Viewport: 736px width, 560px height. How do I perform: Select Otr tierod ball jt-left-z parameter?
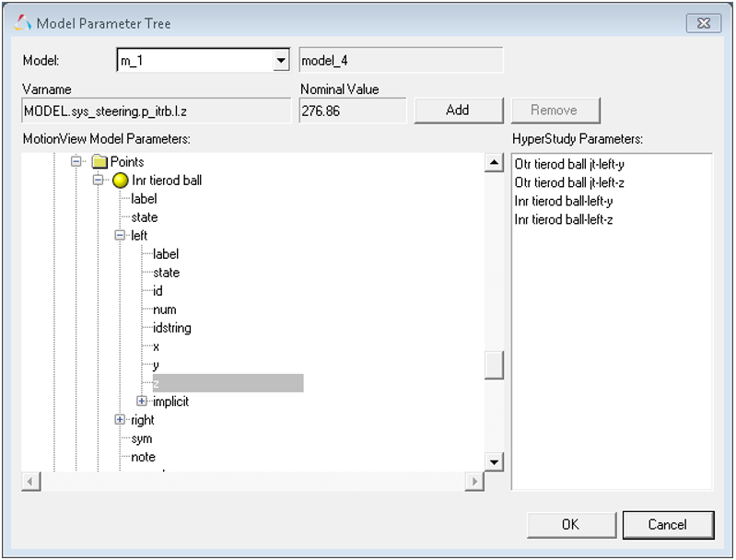[x=569, y=182]
